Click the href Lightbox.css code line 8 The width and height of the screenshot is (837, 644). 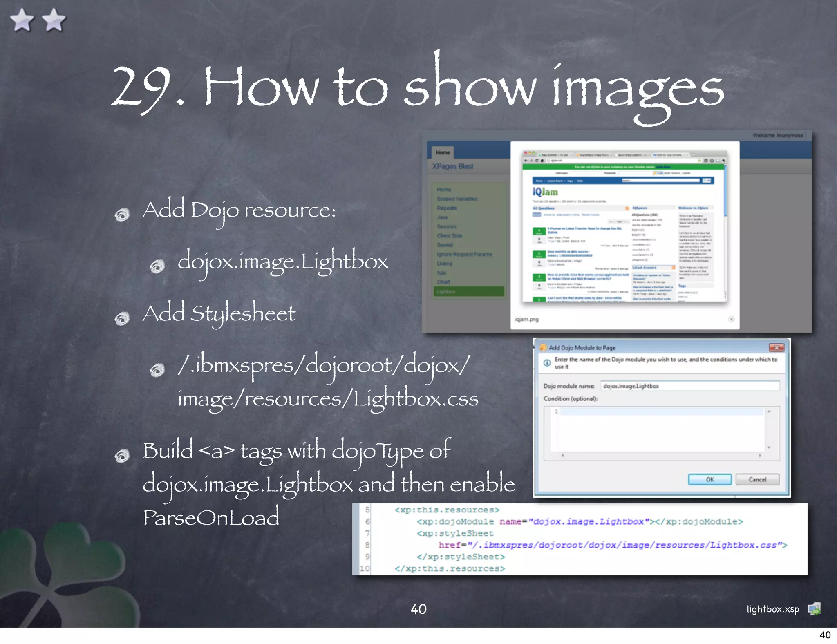pyautogui.click(x=613, y=545)
